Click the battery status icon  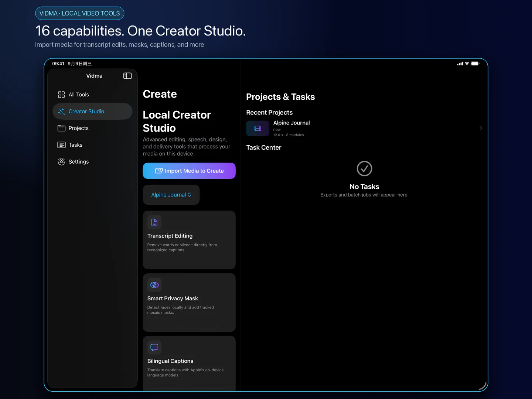point(475,64)
